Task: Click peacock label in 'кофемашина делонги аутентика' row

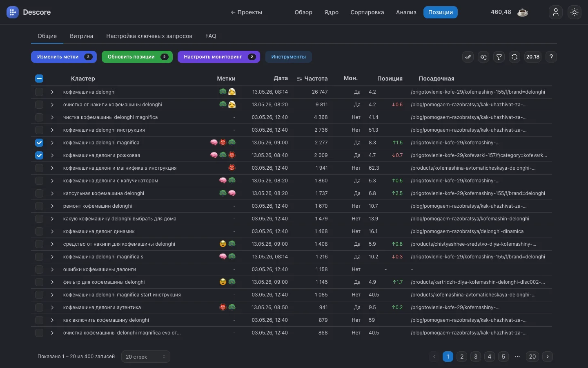Action: 232,307
